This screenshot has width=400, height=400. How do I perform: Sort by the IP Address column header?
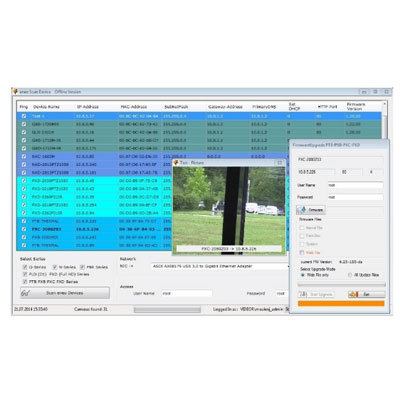point(88,107)
